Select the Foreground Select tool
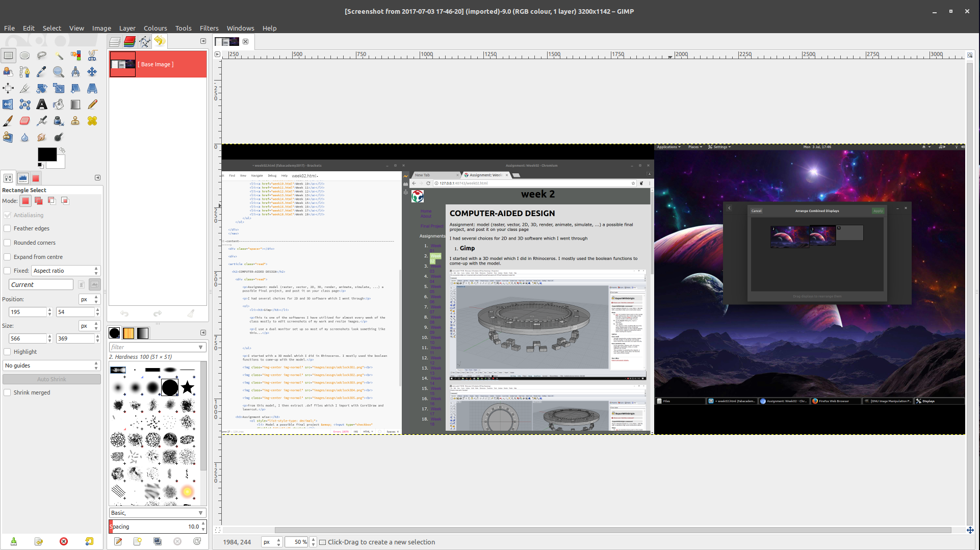The width and height of the screenshot is (980, 550). pos(8,72)
